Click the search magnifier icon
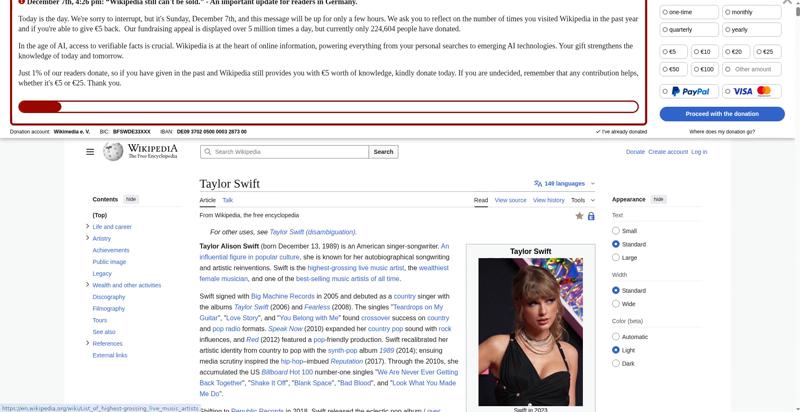 click(208, 152)
